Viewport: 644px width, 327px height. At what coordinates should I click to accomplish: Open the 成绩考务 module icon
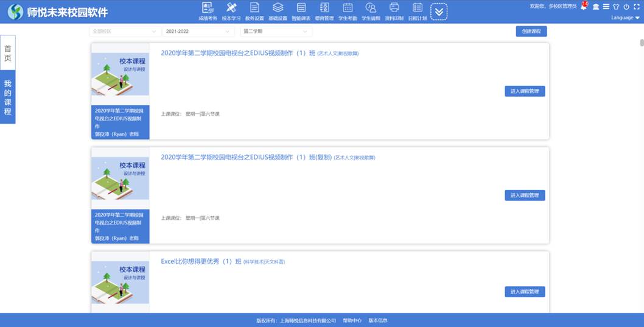pyautogui.click(x=208, y=11)
